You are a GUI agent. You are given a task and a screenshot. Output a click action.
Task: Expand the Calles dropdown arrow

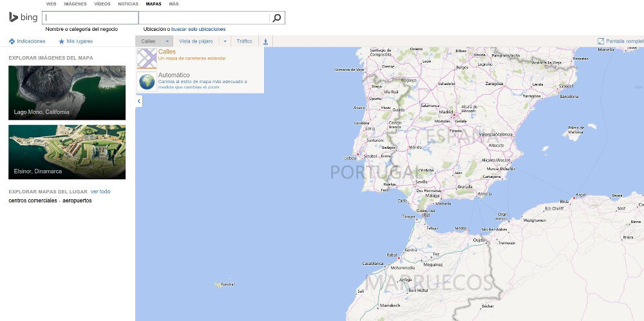(x=167, y=41)
